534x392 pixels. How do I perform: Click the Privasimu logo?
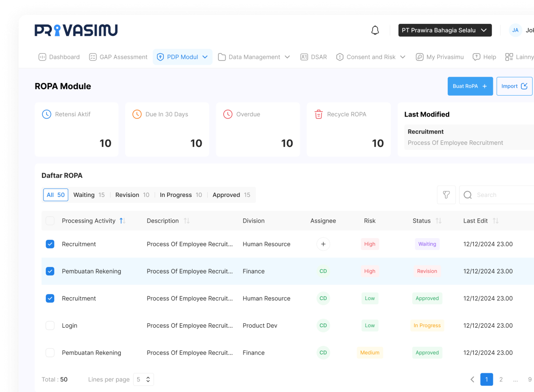point(76,30)
